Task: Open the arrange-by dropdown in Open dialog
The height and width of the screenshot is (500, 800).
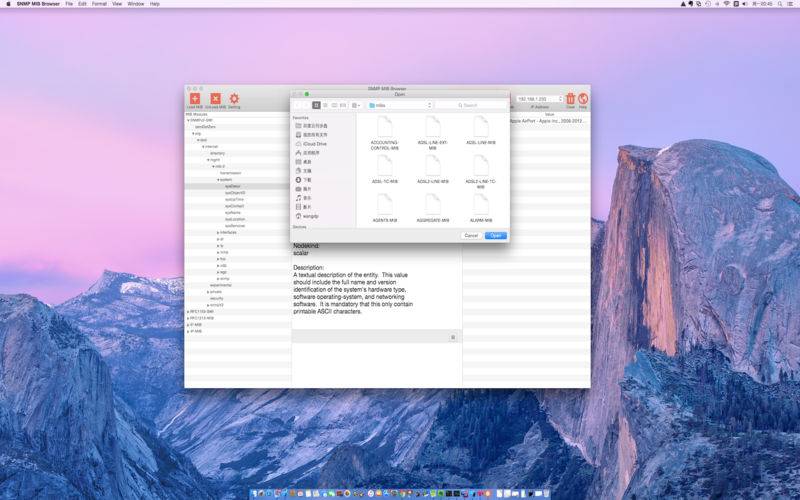Action: [356, 105]
